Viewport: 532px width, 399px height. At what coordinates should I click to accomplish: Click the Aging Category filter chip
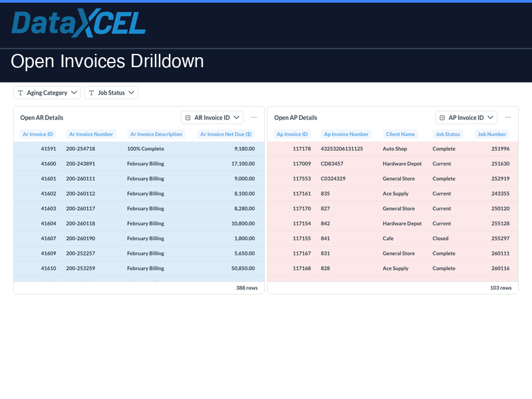(x=47, y=93)
